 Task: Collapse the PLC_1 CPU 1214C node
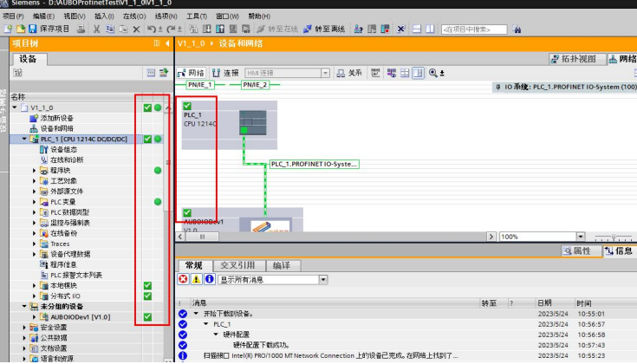[24, 139]
